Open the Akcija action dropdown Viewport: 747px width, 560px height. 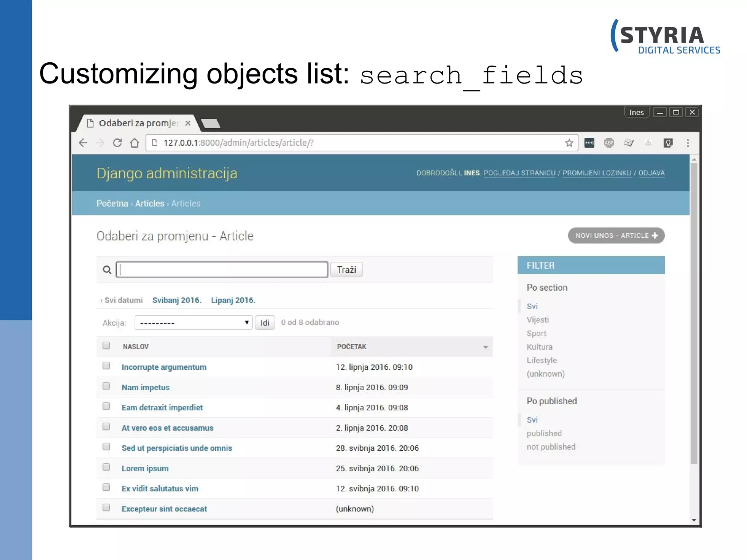coord(194,323)
